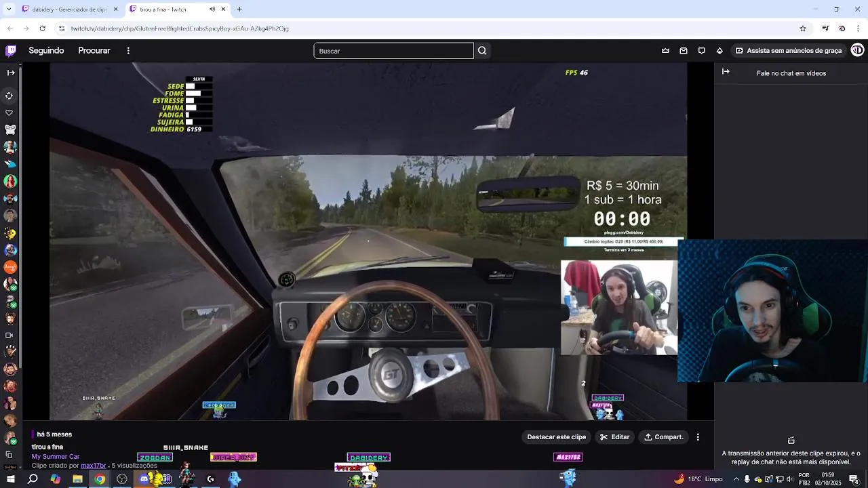Image resolution: width=868 pixels, height=488 pixels.
Task: Click the sidebar heart followed icon
Action: click(x=9, y=113)
